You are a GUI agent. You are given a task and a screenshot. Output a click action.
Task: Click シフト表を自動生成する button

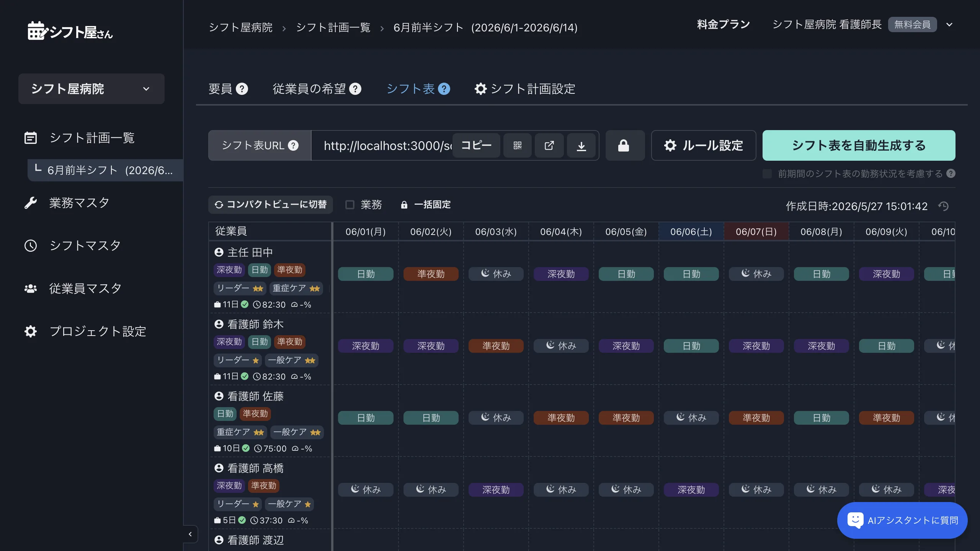click(x=859, y=145)
